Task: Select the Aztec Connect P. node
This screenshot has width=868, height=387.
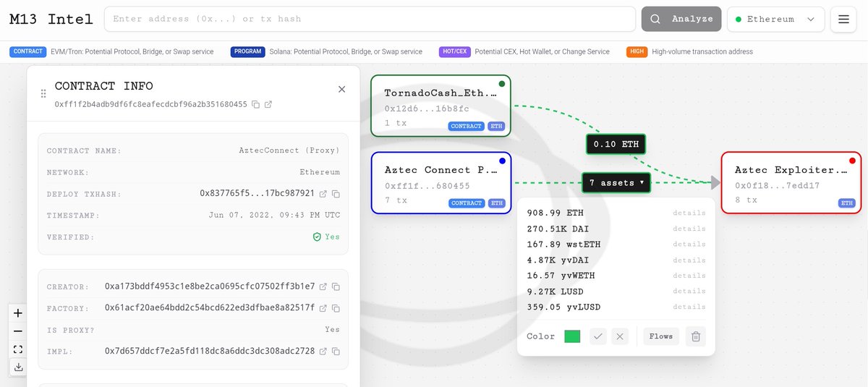Action: 441,182
